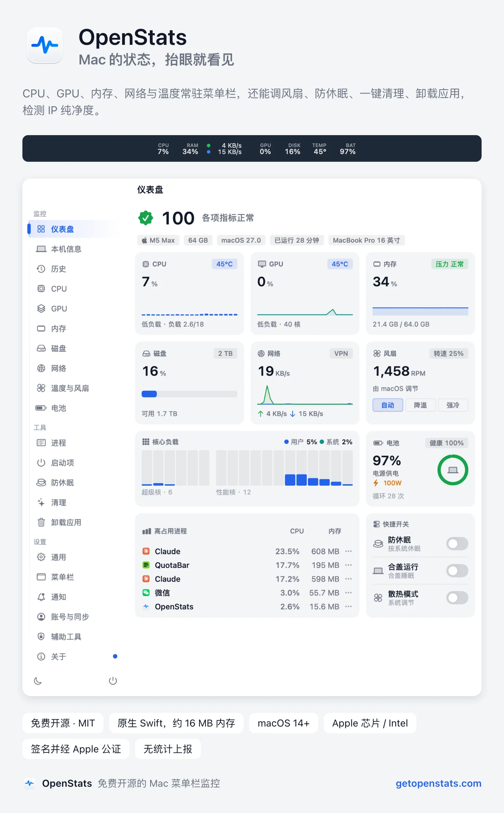504x813 pixels.
Task: Click the disk usage progress bar
Action: [x=189, y=394]
